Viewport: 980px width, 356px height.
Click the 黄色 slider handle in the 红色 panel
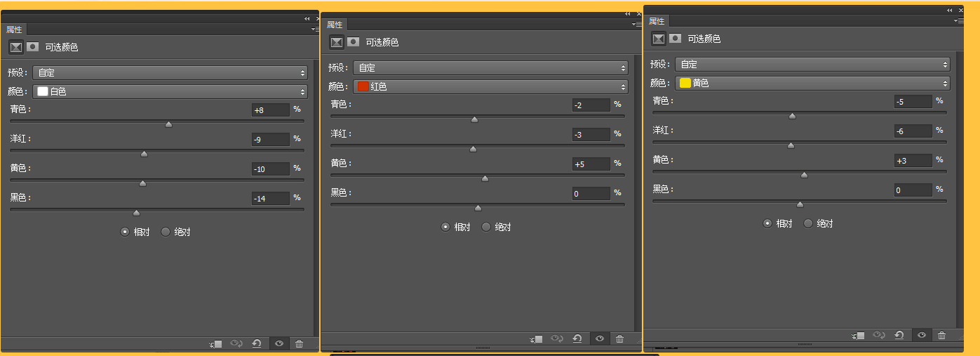tap(485, 178)
